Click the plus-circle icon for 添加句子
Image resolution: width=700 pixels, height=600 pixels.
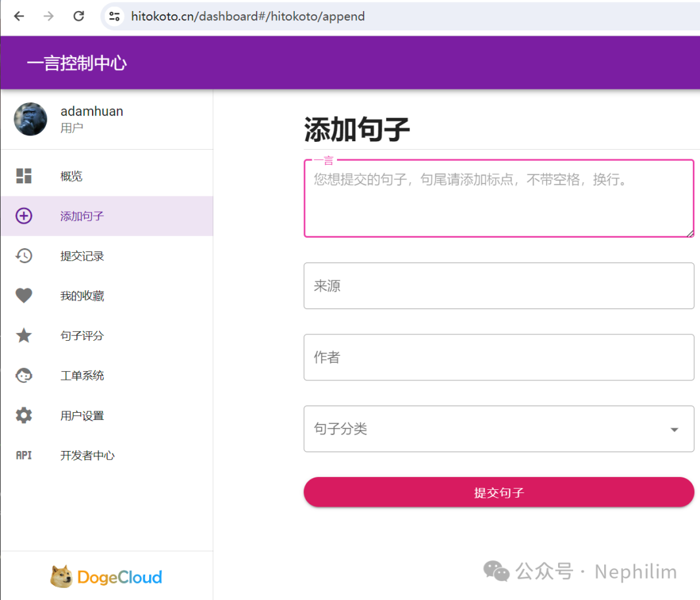point(24,216)
